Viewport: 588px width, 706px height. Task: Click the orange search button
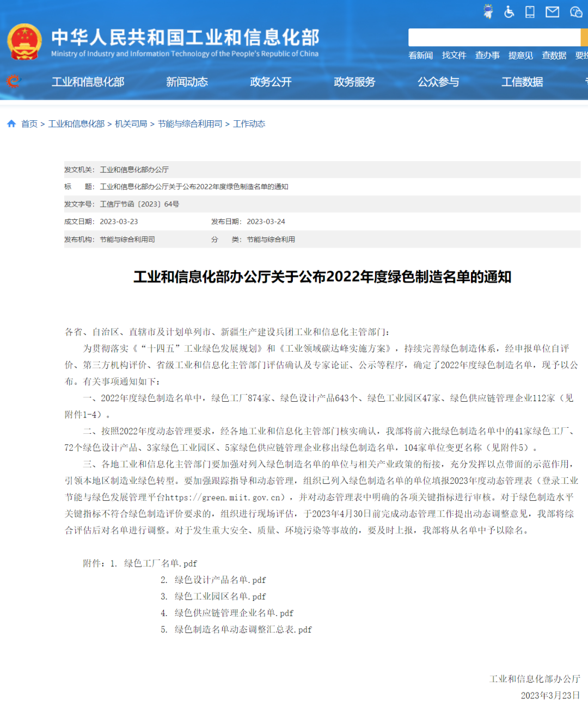point(584,38)
